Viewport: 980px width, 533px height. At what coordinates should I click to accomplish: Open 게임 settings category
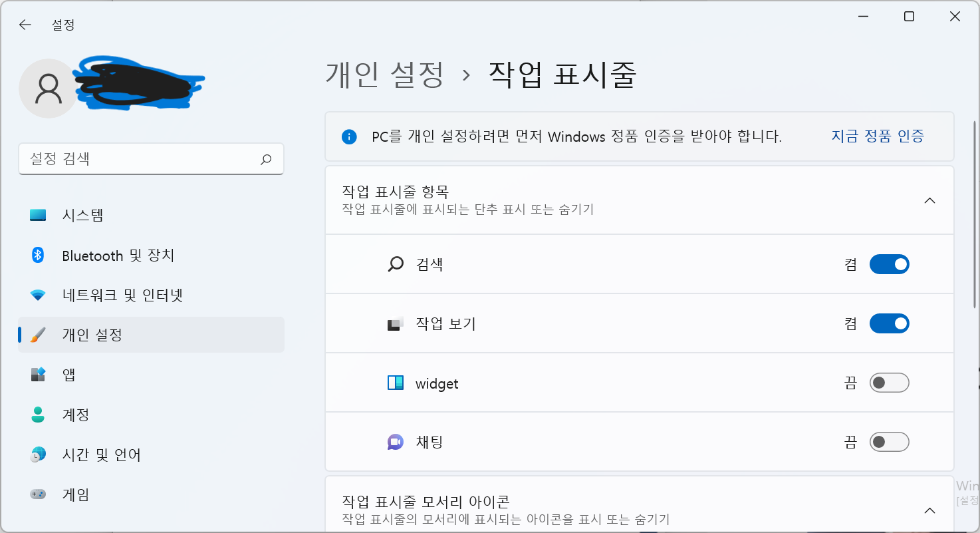pyautogui.click(x=152, y=494)
